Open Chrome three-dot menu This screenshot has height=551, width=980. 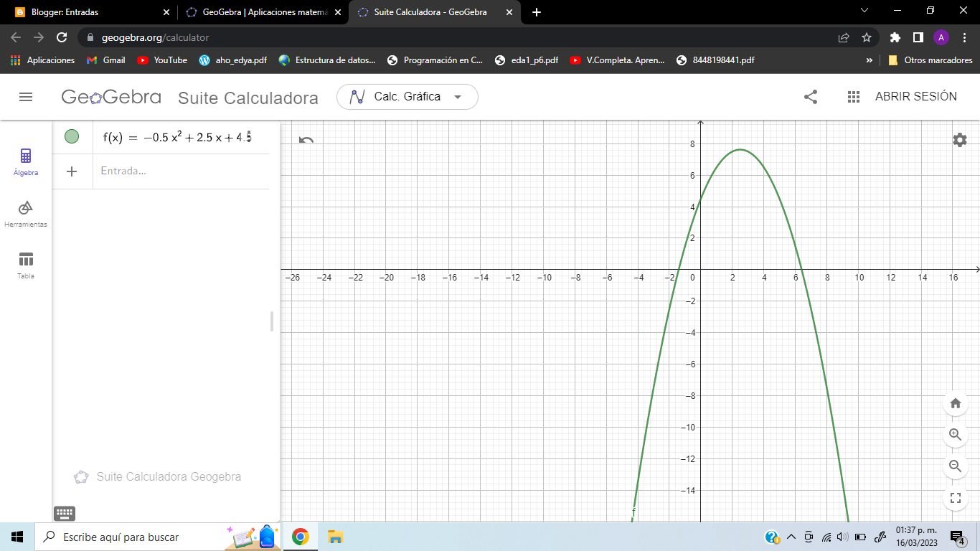tap(964, 37)
